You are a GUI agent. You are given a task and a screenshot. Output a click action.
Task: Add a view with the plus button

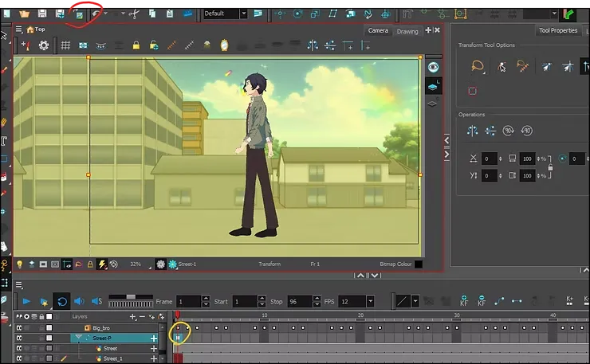point(428,30)
